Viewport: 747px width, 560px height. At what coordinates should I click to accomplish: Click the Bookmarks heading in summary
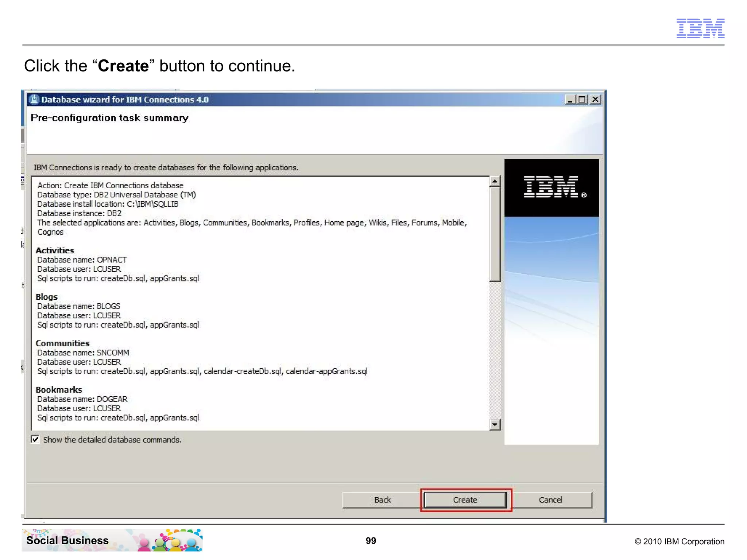[59, 390]
